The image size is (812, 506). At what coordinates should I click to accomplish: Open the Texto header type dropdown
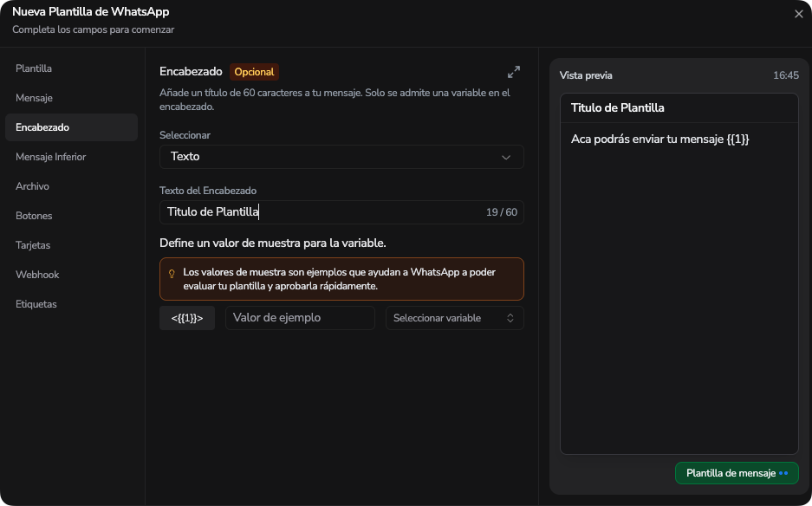coord(341,157)
